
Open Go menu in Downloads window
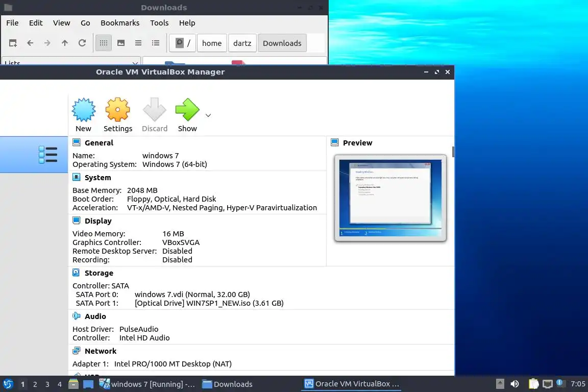pos(85,23)
